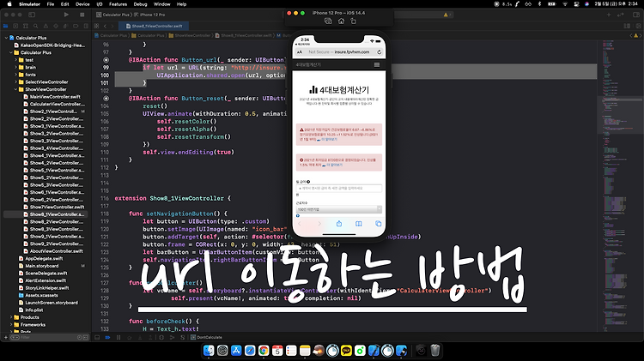Open Safari tabs overview in simulator

tap(379, 224)
